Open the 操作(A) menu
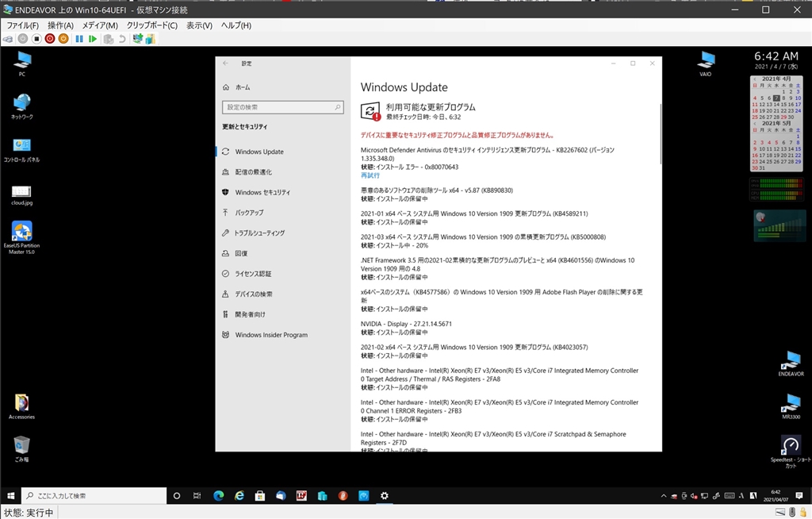 [x=60, y=25]
